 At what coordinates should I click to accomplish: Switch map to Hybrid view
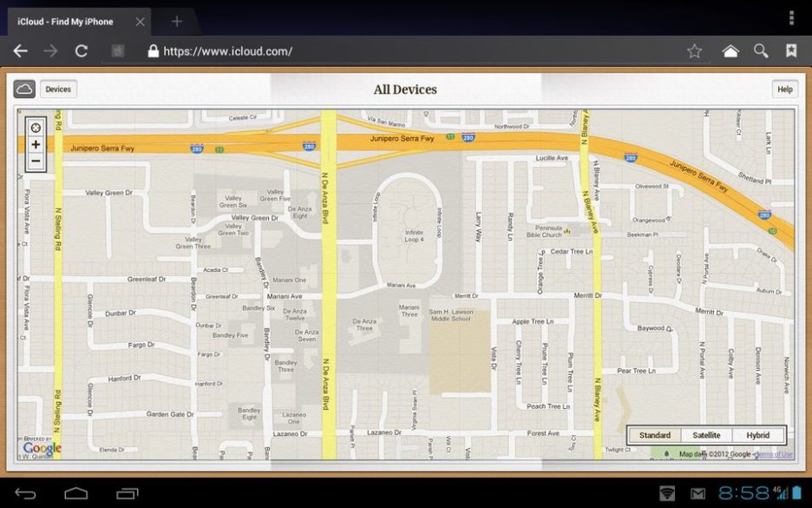point(758,435)
